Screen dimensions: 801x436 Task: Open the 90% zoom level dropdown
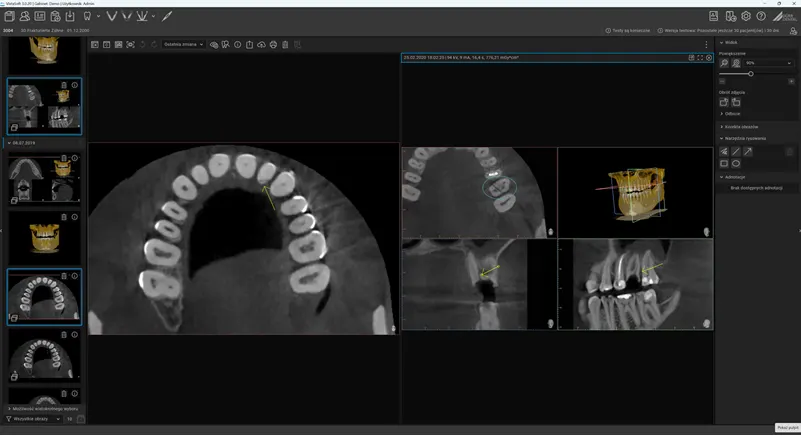768,63
